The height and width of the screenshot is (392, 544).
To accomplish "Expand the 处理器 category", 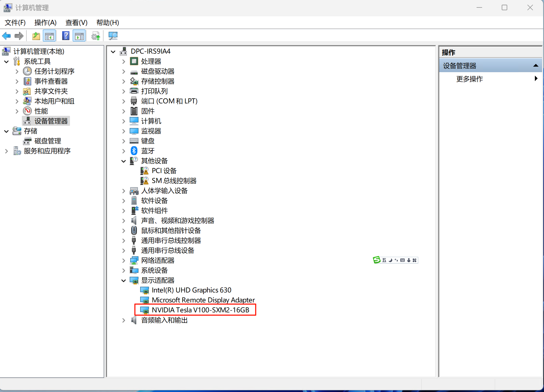I will click(124, 61).
